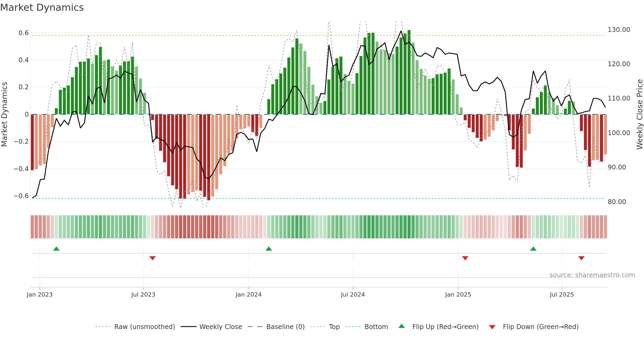This screenshot has height=362, width=644.
Task: Click the green Flip Up legend triangle icon
Action: click(402, 326)
